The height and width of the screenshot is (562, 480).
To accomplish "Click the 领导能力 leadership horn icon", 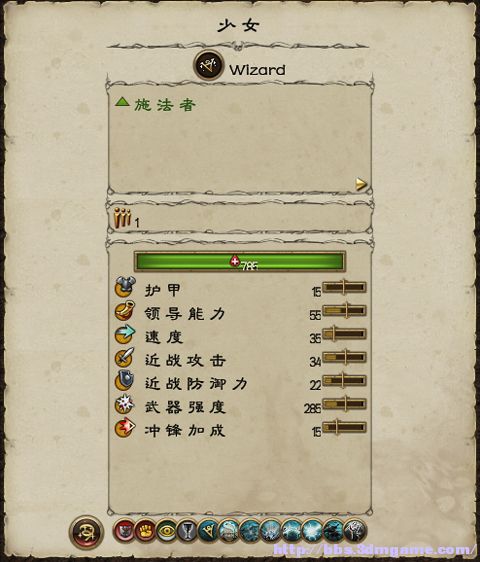I will (124, 311).
